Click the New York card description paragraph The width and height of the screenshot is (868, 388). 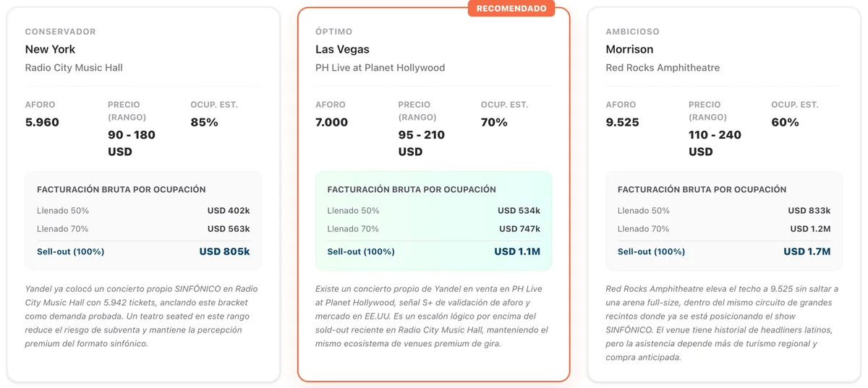tap(142, 316)
